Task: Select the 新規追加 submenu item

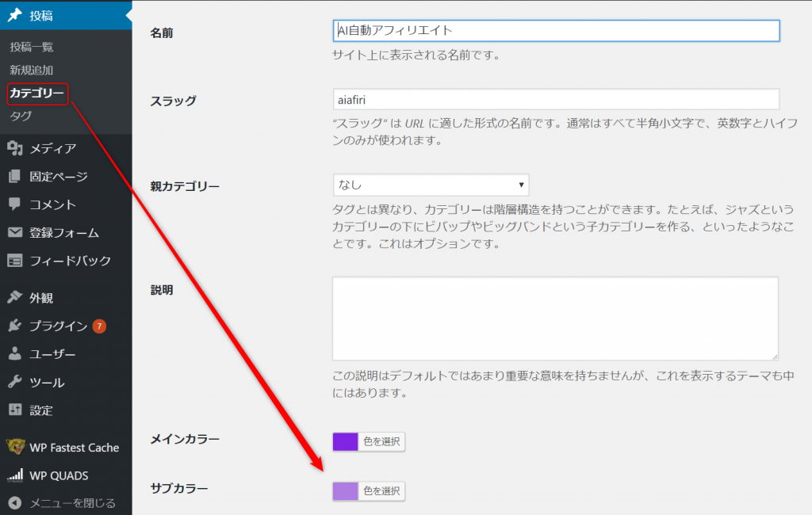Action: 32,71
